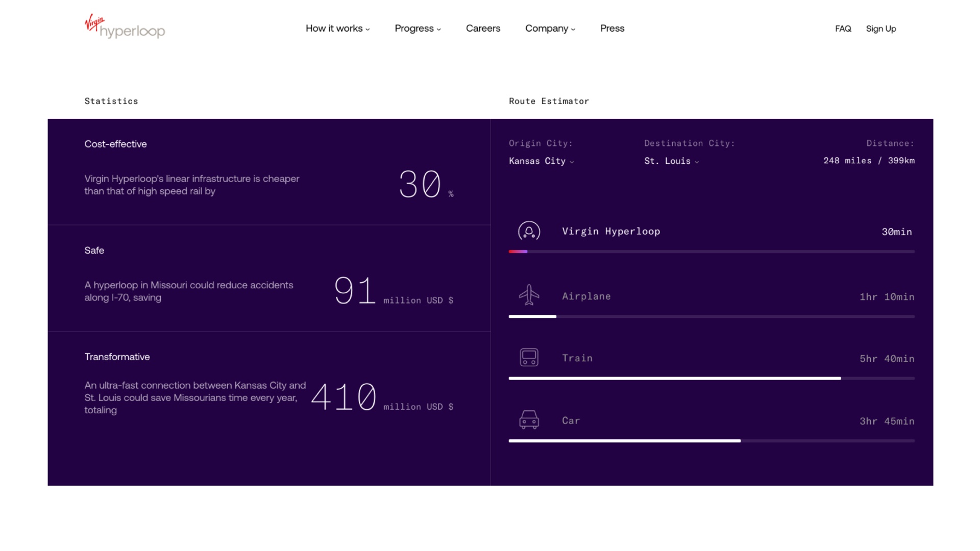Viewport: 980px width, 551px height.
Task: Click the Virgin Hyperloop time progress bar
Action: click(712, 252)
